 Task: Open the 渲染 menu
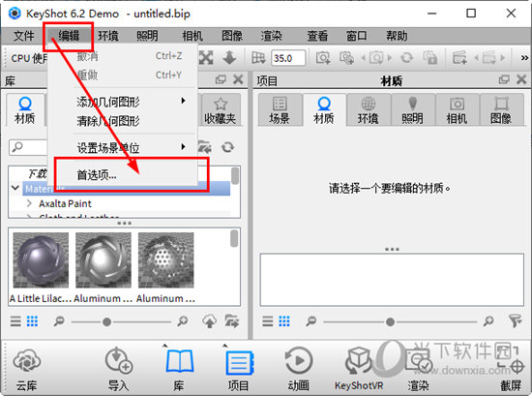(272, 36)
